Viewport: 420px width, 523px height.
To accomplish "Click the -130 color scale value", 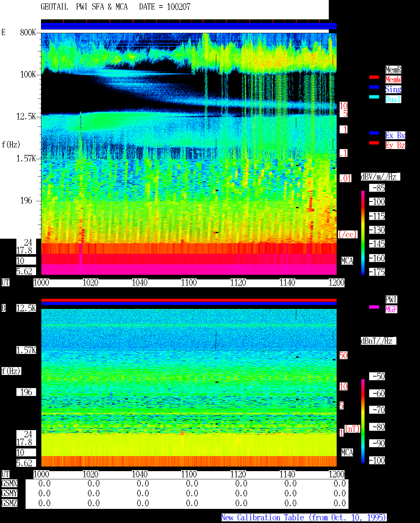I will (377, 230).
